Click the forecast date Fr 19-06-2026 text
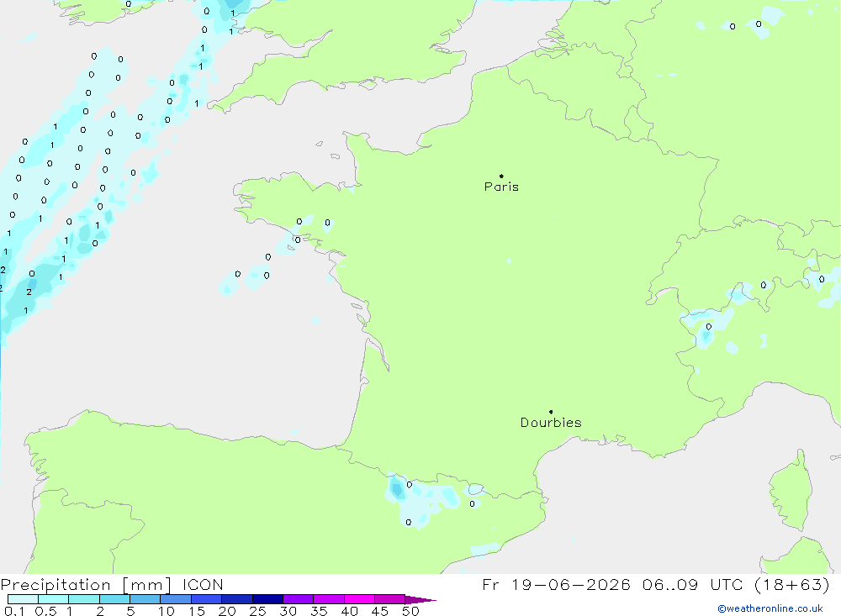Image resolution: width=841 pixels, height=616 pixels. (556, 584)
